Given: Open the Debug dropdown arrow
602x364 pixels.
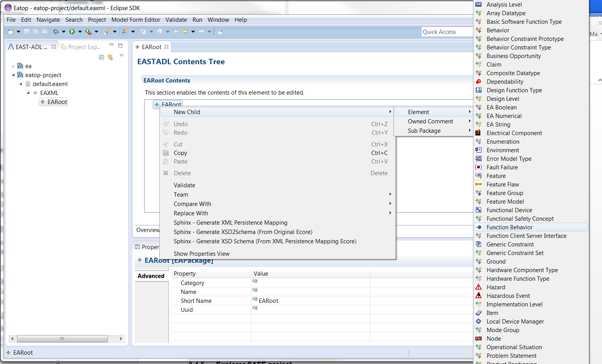Looking at the screenshot, I should [x=64, y=32].
